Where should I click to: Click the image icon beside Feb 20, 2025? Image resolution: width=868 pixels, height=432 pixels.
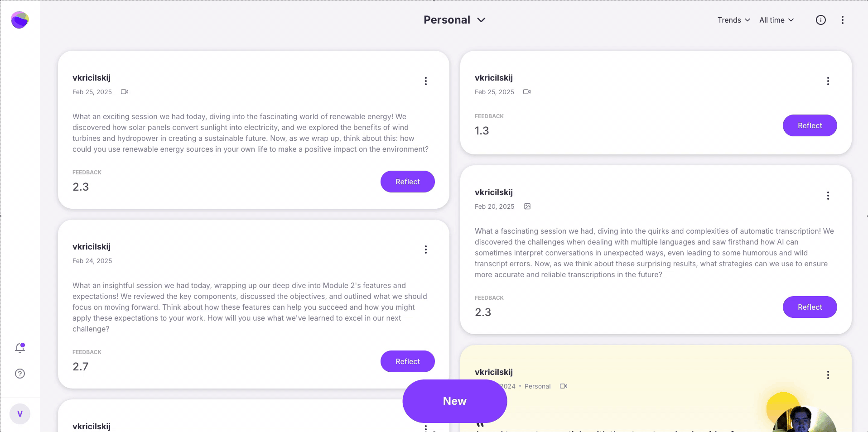[527, 206]
